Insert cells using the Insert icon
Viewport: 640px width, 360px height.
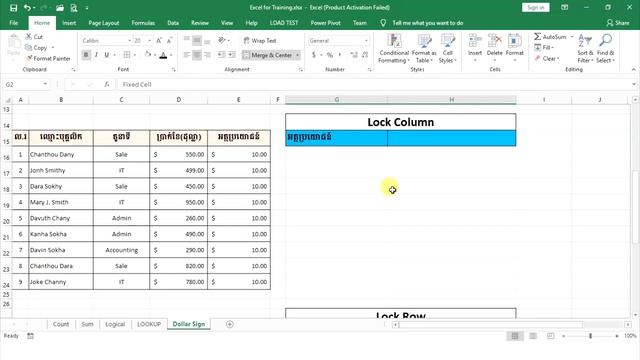point(475,42)
